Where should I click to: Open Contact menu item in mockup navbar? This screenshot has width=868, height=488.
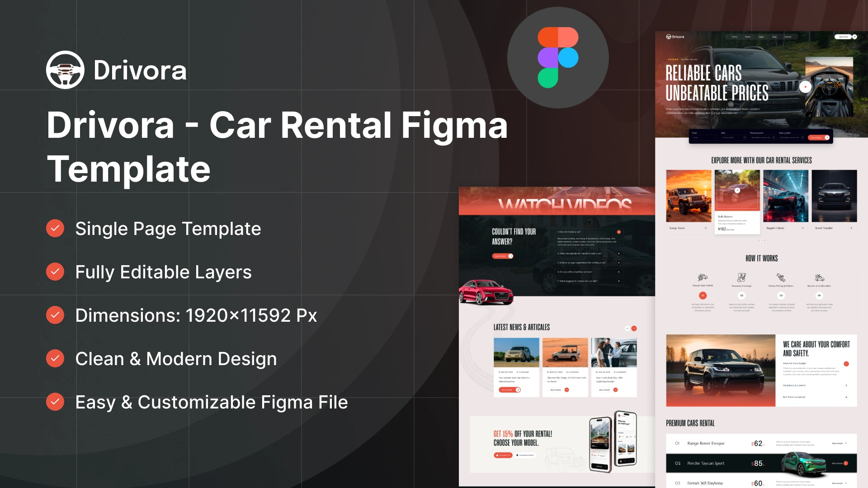pyautogui.click(x=788, y=37)
